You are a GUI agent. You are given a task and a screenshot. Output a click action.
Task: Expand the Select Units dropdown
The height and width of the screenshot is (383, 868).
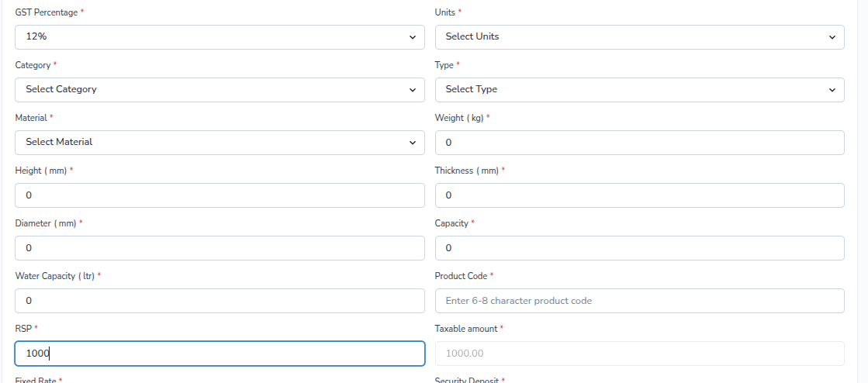[x=639, y=37]
